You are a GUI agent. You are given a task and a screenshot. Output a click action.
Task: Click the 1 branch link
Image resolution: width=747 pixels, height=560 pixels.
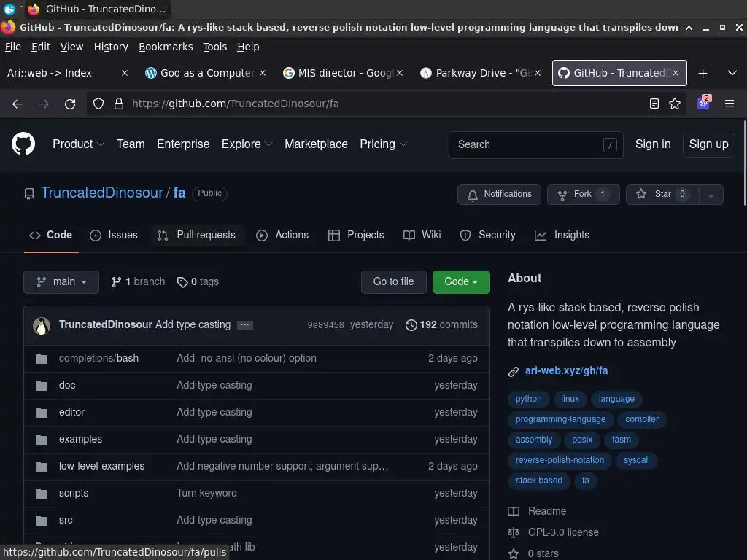[x=138, y=282]
